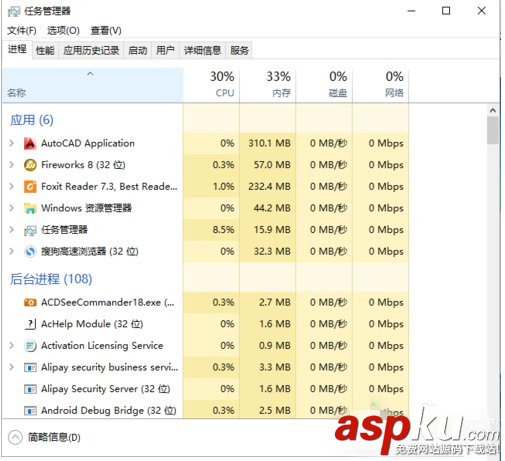Select the Alipay Security Server row name
This screenshot has height=461, width=505.
[106, 389]
